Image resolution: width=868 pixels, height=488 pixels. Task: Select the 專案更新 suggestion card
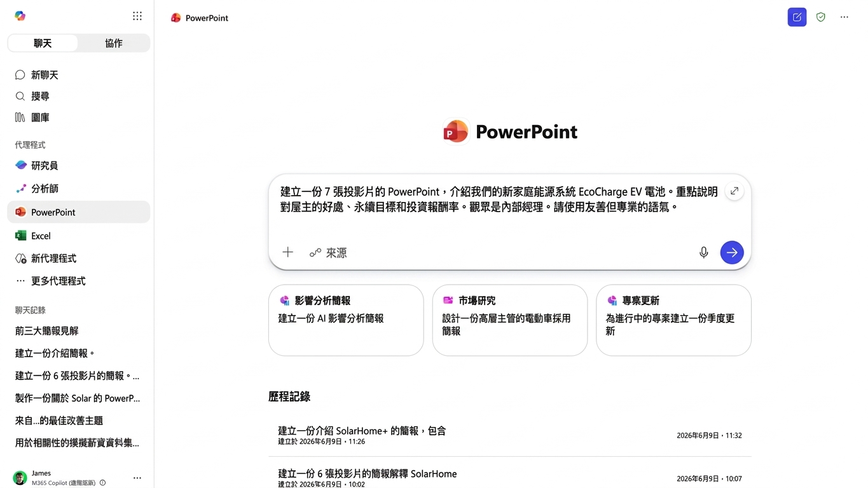673,320
